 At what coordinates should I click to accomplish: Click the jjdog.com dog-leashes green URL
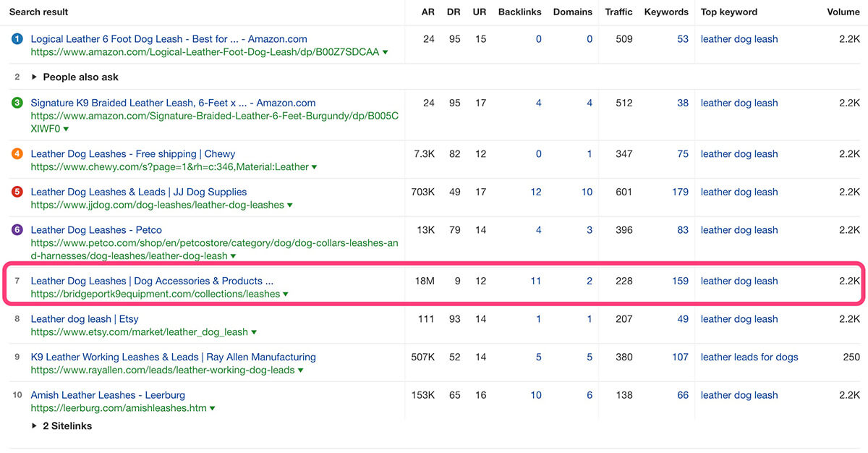coord(157,206)
